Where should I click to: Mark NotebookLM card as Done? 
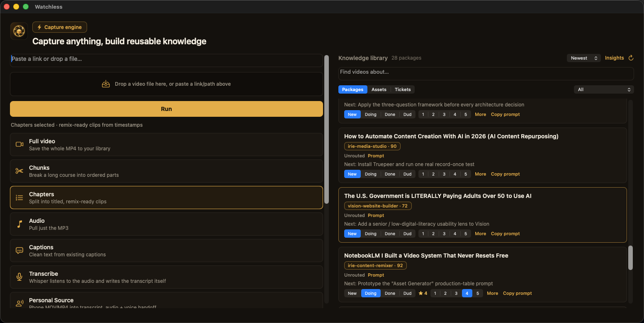click(390, 293)
